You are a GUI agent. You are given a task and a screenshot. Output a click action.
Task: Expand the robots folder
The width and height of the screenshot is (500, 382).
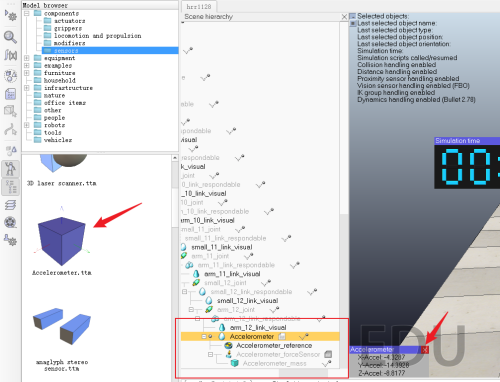[x=27, y=125]
